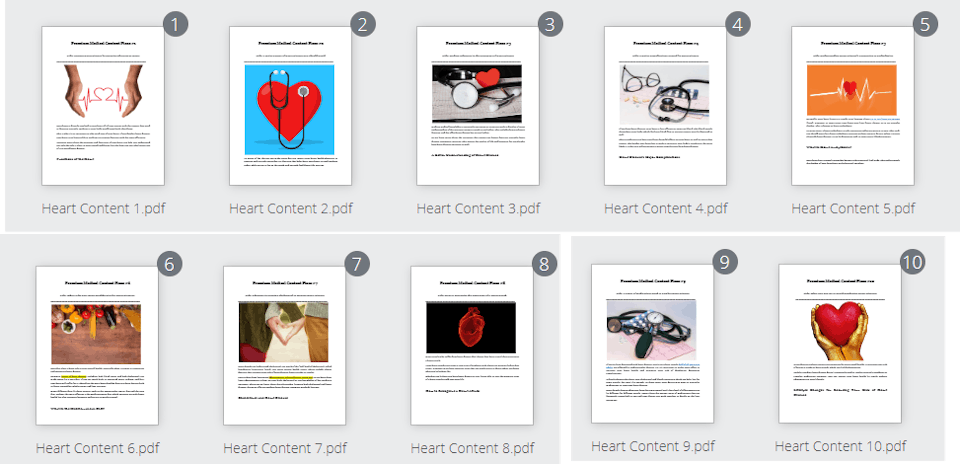Select the number 10 badge
Screen dimensions: 960x464
pyautogui.click(x=912, y=262)
